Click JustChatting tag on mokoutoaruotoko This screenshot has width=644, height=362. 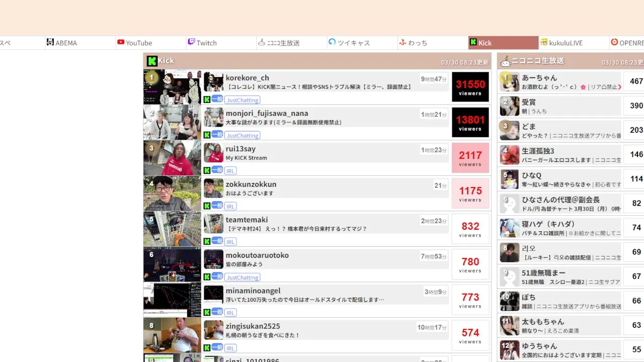(242, 278)
